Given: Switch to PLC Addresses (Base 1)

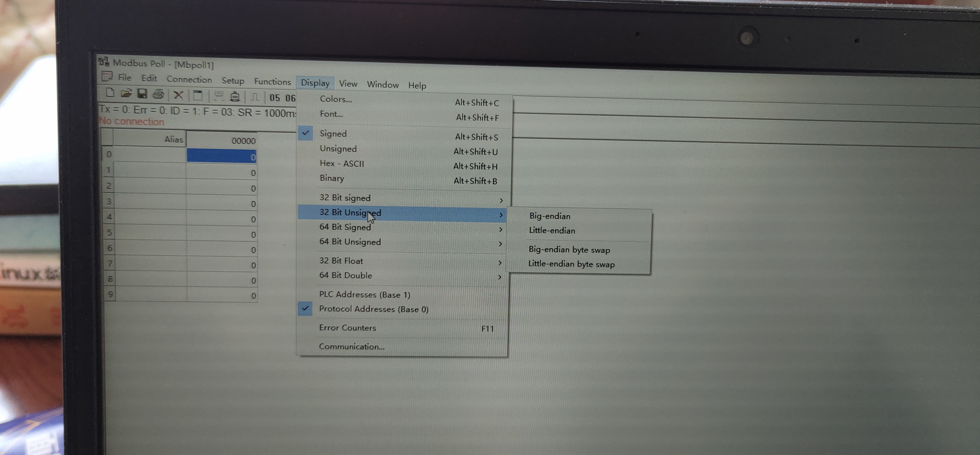Looking at the screenshot, I should point(364,294).
